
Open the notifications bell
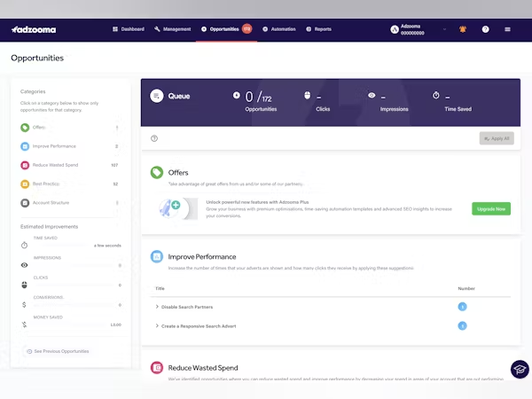click(x=463, y=29)
